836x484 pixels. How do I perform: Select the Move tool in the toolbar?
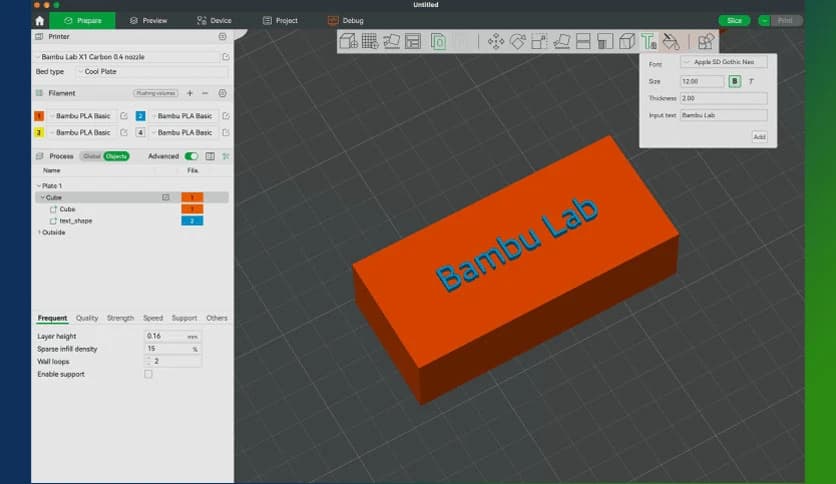(x=495, y=41)
